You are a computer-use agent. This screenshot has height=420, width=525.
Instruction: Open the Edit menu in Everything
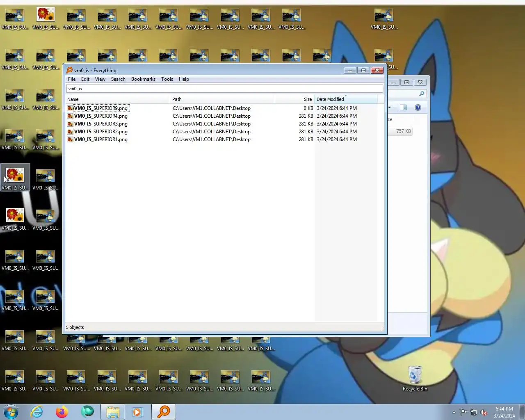[85, 79]
